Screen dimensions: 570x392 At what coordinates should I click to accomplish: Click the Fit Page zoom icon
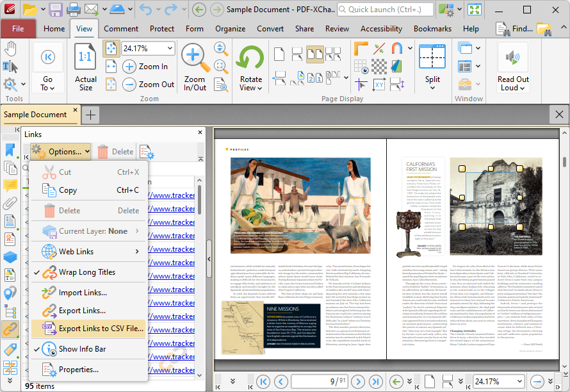(x=111, y=49)
